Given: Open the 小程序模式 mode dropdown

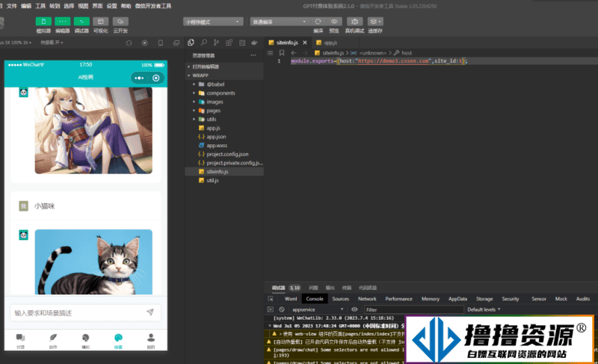Looking at the screenshot, I should point(213,22).
